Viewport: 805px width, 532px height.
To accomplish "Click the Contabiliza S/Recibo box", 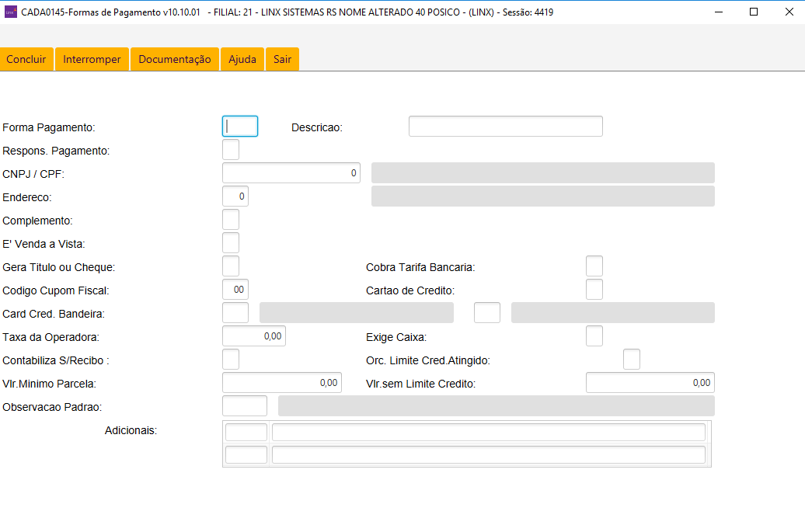I will tap(231, 359).
